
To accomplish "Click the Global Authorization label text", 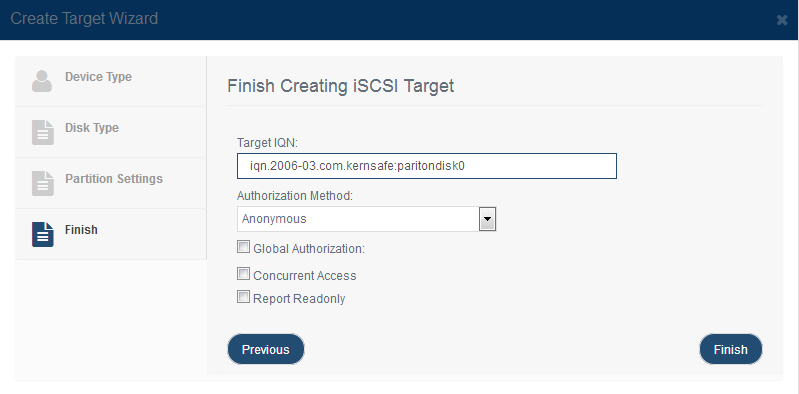I will (x=309, y=249).
